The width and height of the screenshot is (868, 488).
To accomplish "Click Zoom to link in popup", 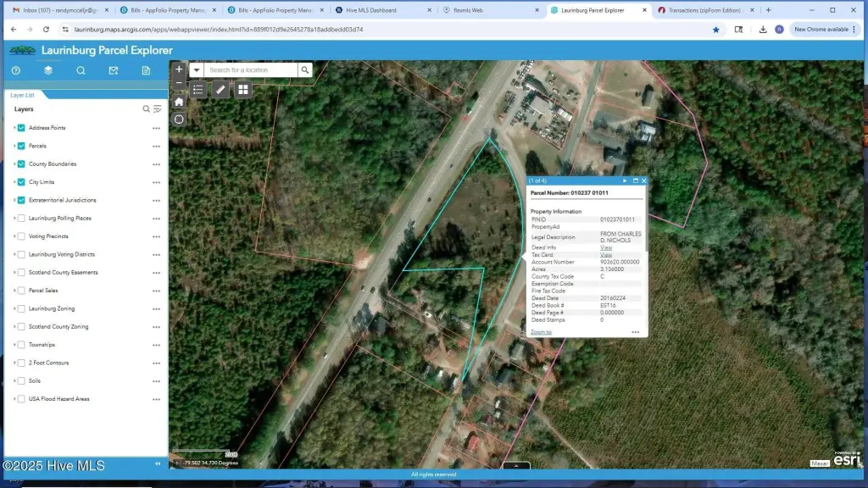I will pos(541,332).
